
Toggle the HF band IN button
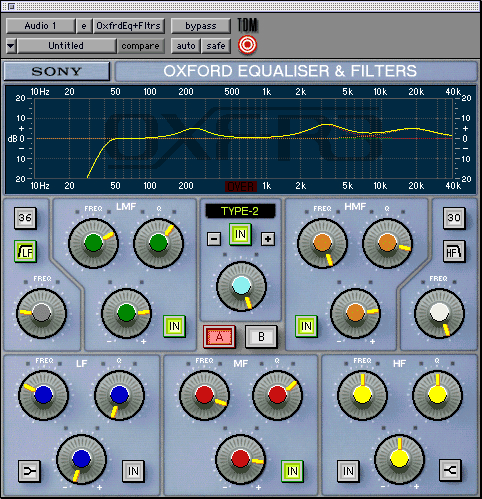348,471
